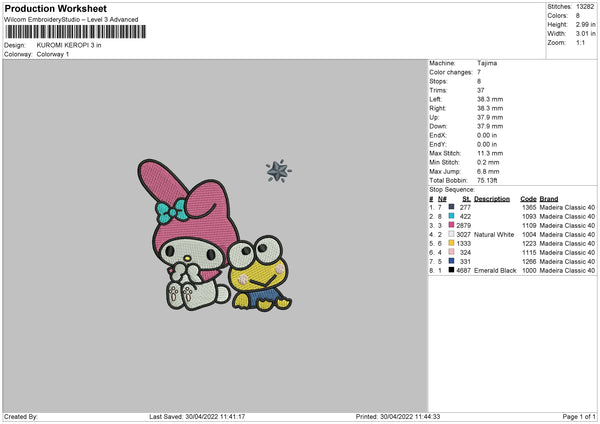Click the yellow frog character in preview
This screenshot has width=600, height=424.
point(259,273)
